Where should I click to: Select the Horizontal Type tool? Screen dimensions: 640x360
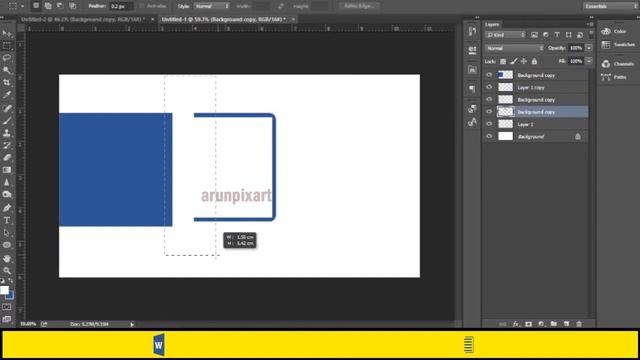click(x=7, y=220)
